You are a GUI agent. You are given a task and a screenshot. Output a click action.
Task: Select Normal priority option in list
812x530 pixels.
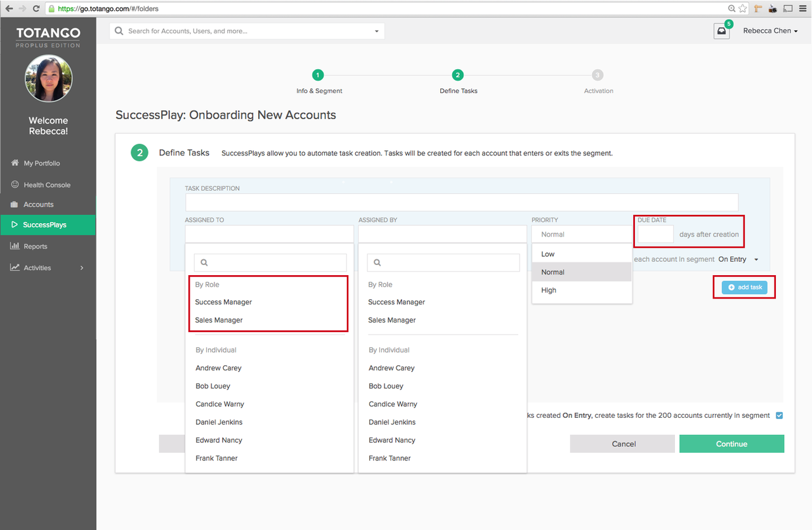tap(582, 272)
